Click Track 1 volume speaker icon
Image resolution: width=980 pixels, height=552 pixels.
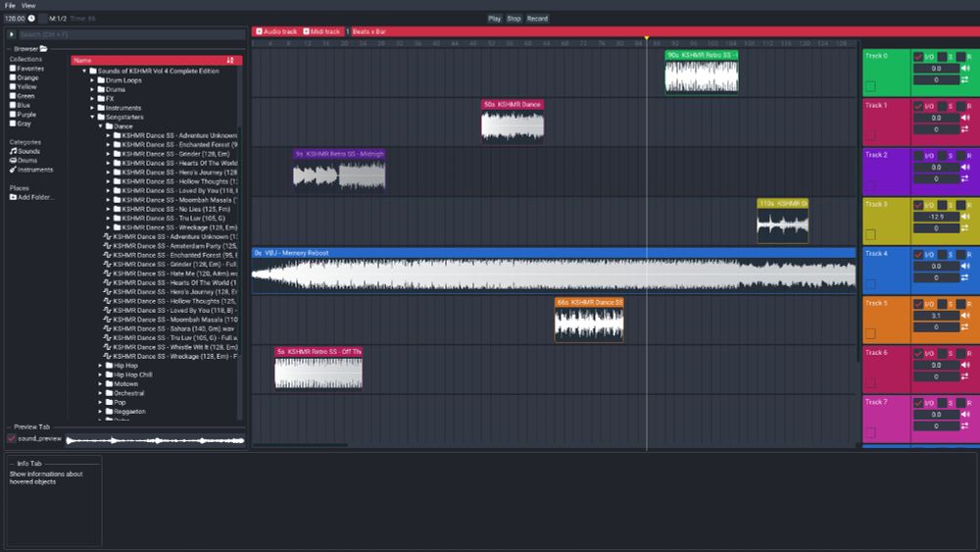[965, 118]
